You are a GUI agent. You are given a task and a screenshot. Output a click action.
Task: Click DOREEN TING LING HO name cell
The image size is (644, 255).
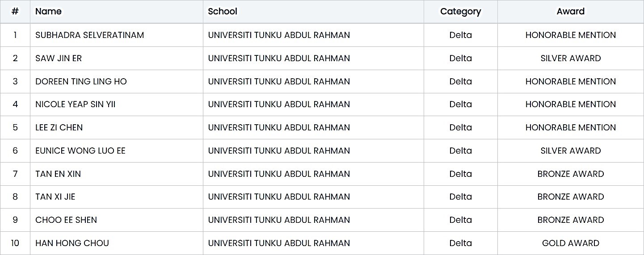81,81
